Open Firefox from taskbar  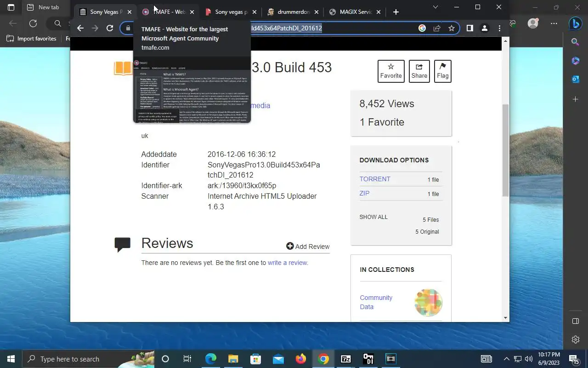[x=301, y=359]
